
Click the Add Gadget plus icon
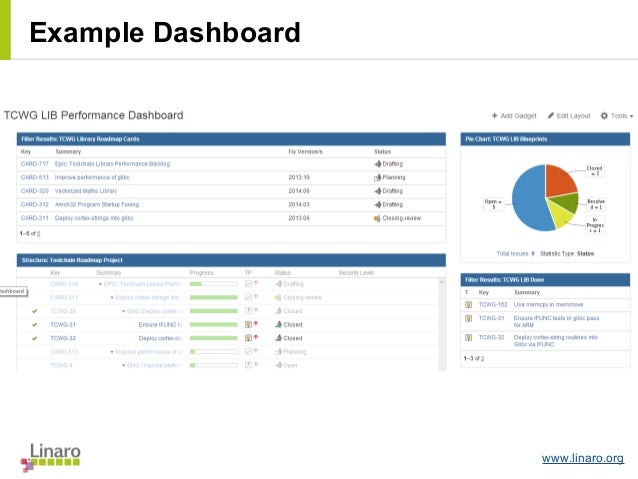tap(494, 116)
